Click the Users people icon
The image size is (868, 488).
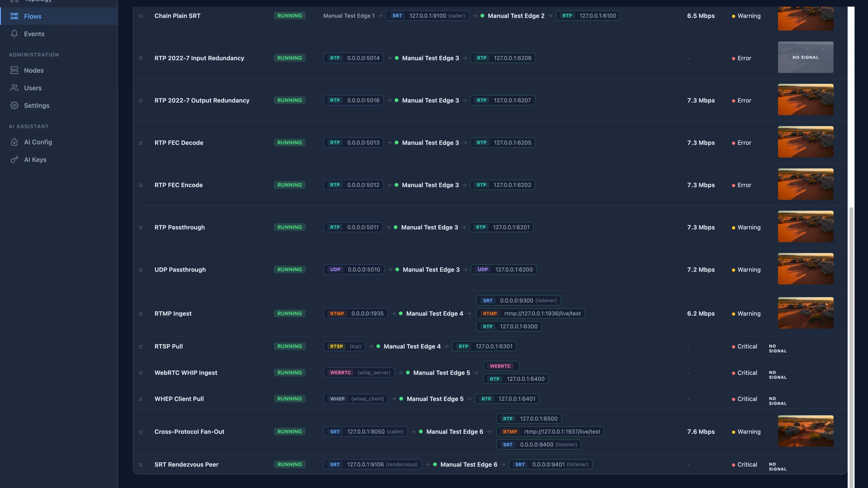point(14,88)
